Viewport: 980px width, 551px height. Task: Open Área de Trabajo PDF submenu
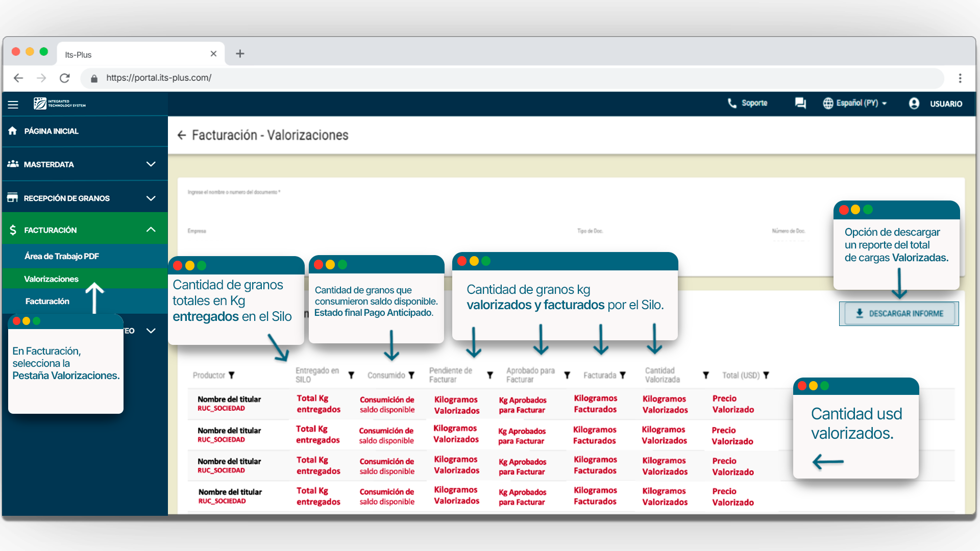61,256
